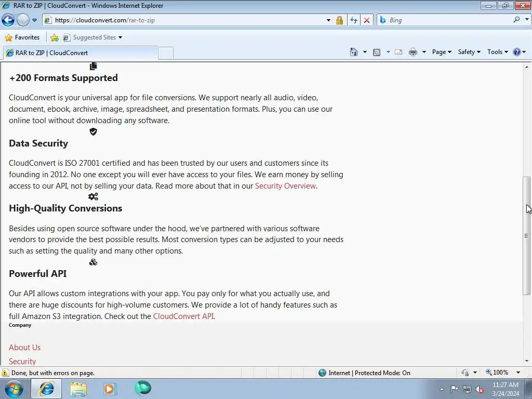The height and width of the screenshot is (399, 532).
Task: Stop loading with the red X icon
Action: point(367,20)
